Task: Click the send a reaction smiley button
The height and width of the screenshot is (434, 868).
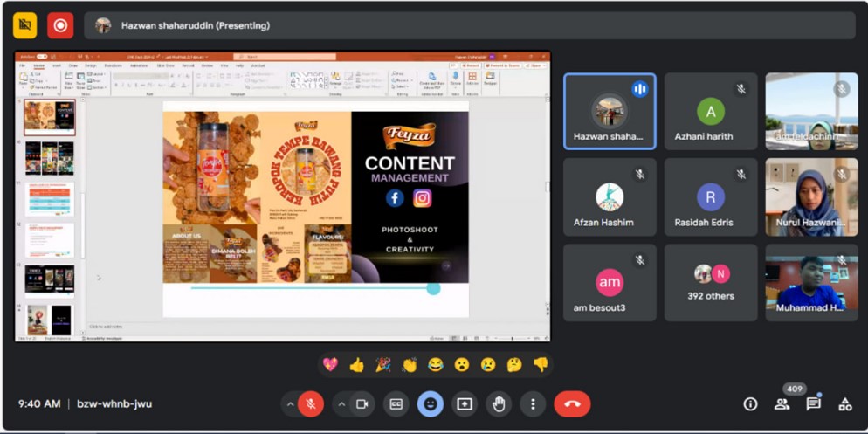Action: tap(430, 404)
